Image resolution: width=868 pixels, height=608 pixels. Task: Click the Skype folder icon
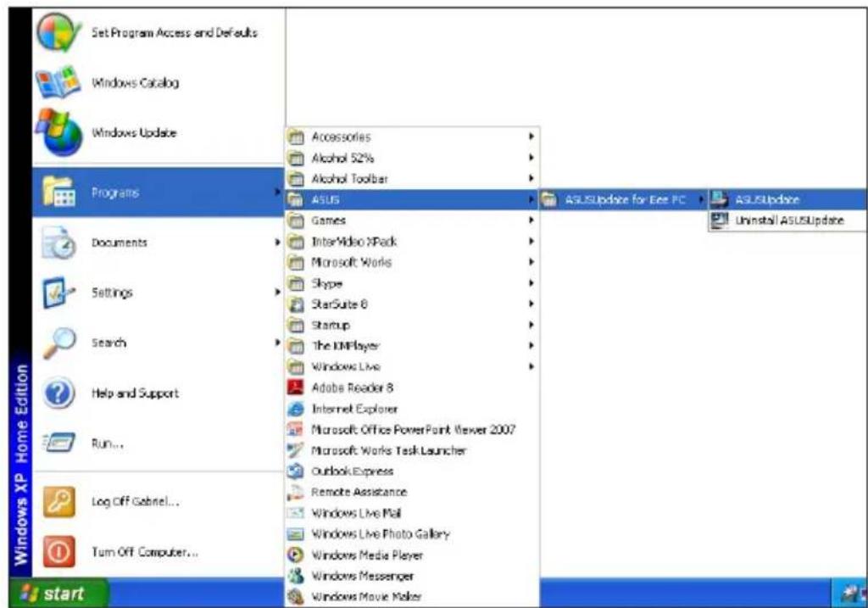(x=297, y=283)
